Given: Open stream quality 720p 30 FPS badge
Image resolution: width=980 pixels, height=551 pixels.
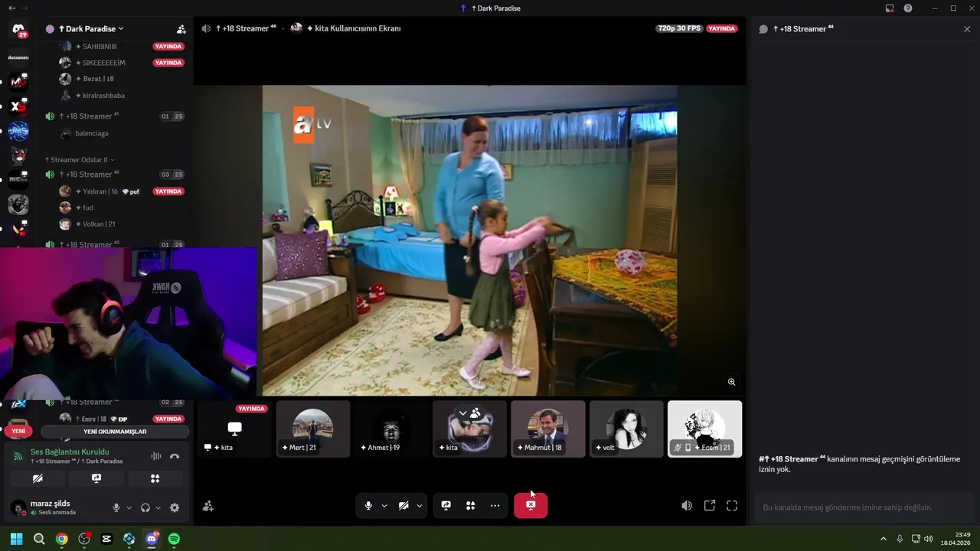Looking at the screenshot, I should click(x=679, y=28).
